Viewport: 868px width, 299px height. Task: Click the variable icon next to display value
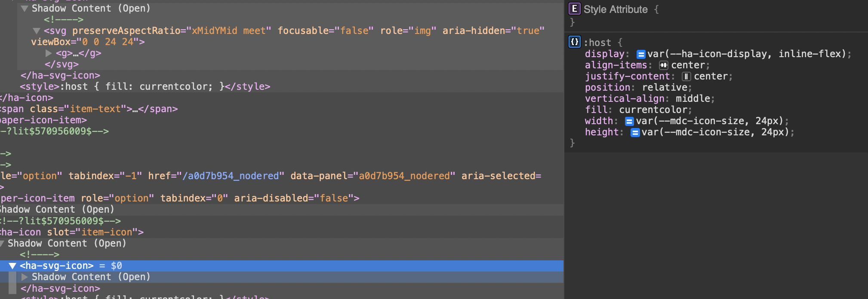coord(641,54)
